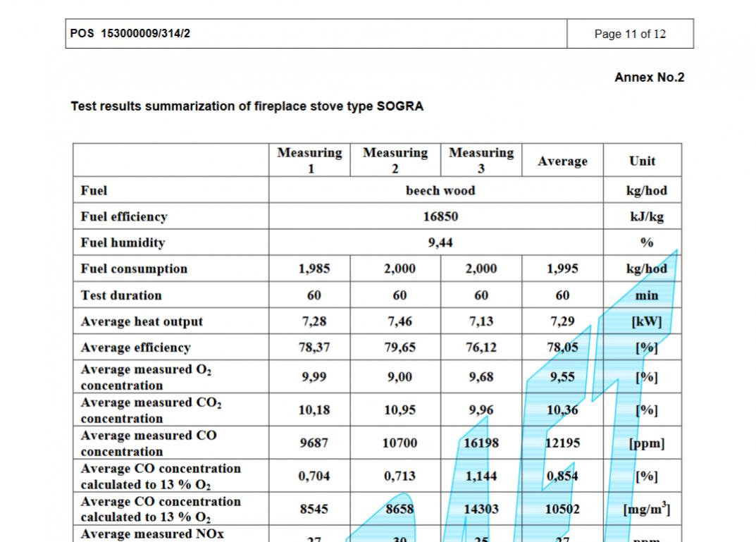Select the 1,985 fuel consumption value
Viewport: 756px width, 542px height.
(x=314, y=269)
